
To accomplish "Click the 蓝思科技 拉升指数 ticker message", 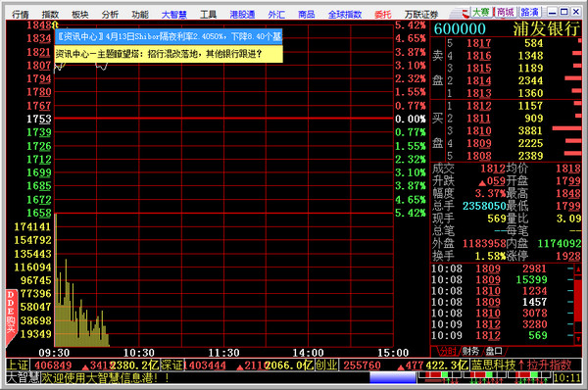I will (x=521, y=365).
